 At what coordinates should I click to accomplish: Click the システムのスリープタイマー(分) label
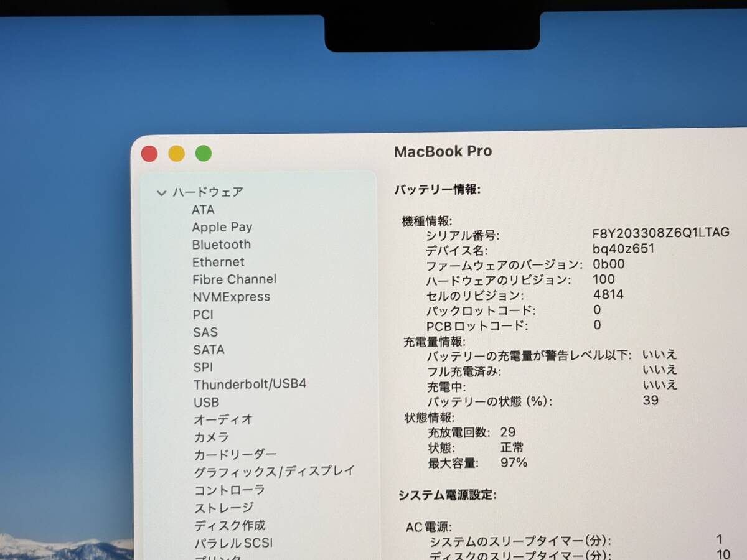pos(520,541)
